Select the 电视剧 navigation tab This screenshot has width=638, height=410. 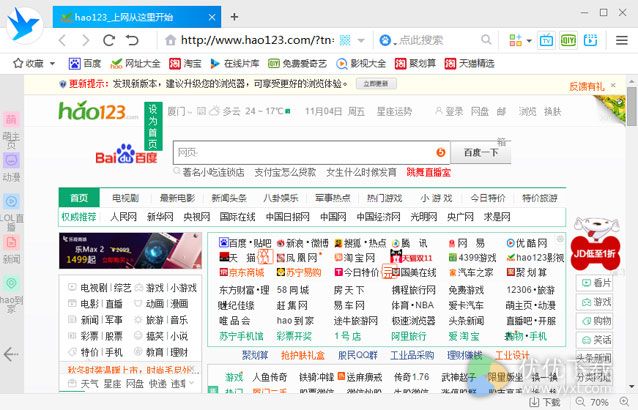coord(125,198)
